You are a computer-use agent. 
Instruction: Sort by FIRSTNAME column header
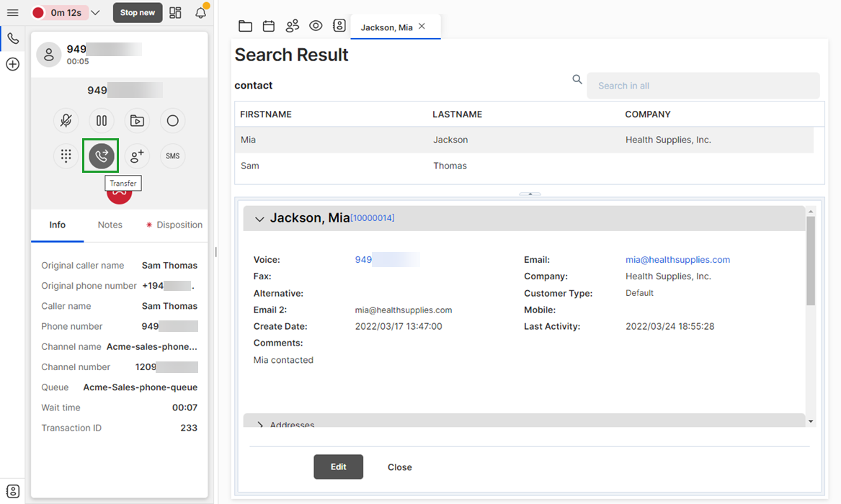tap(265, 114)
